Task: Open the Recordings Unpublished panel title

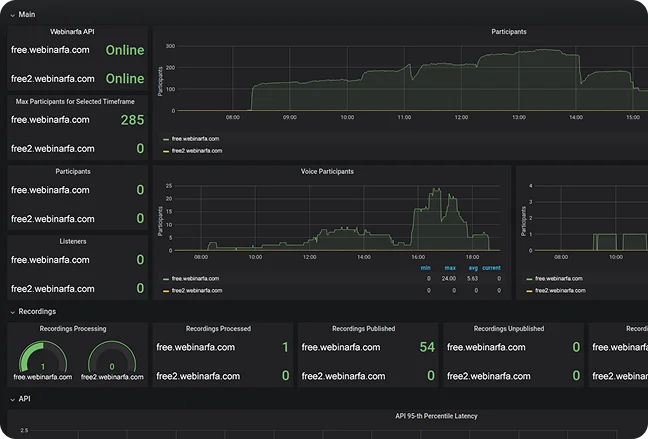Action: (514, 328)
